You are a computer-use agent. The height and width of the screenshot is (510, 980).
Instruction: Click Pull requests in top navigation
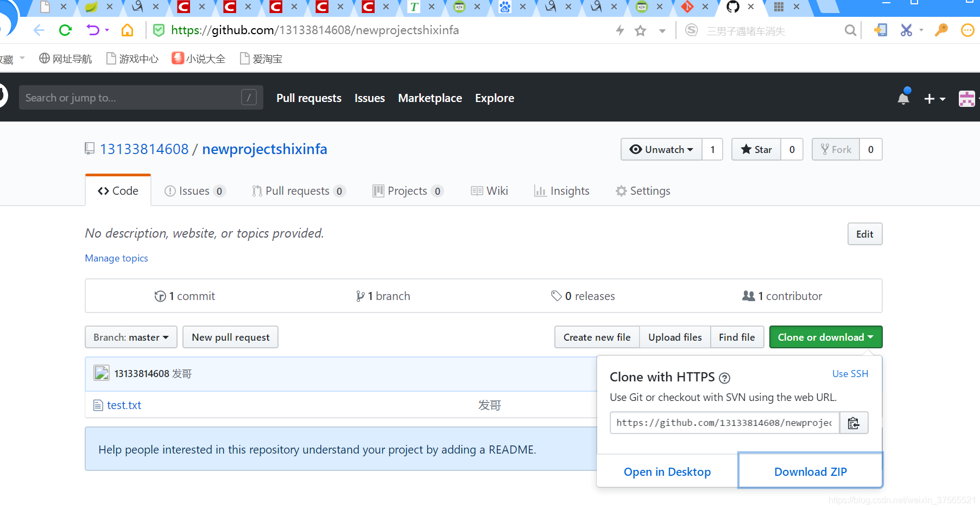309,98
